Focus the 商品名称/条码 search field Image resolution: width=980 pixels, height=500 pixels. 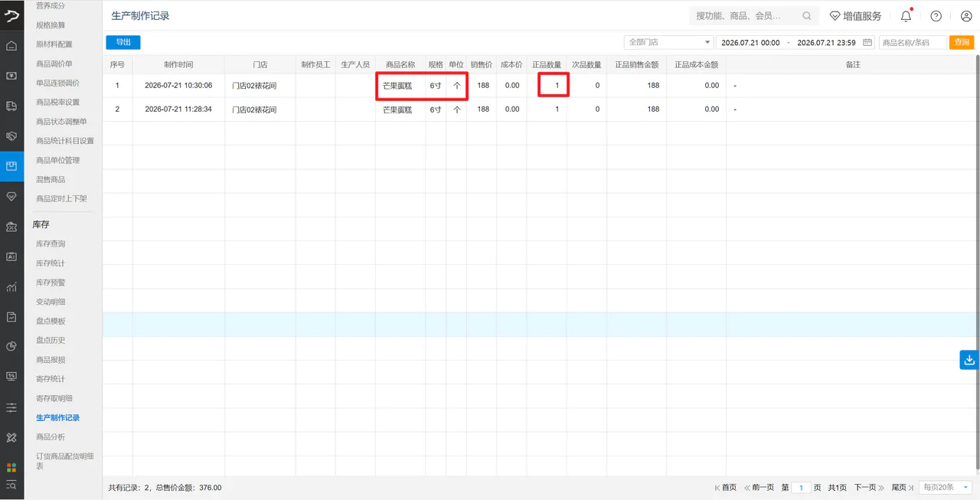click(x=913, y=43)
